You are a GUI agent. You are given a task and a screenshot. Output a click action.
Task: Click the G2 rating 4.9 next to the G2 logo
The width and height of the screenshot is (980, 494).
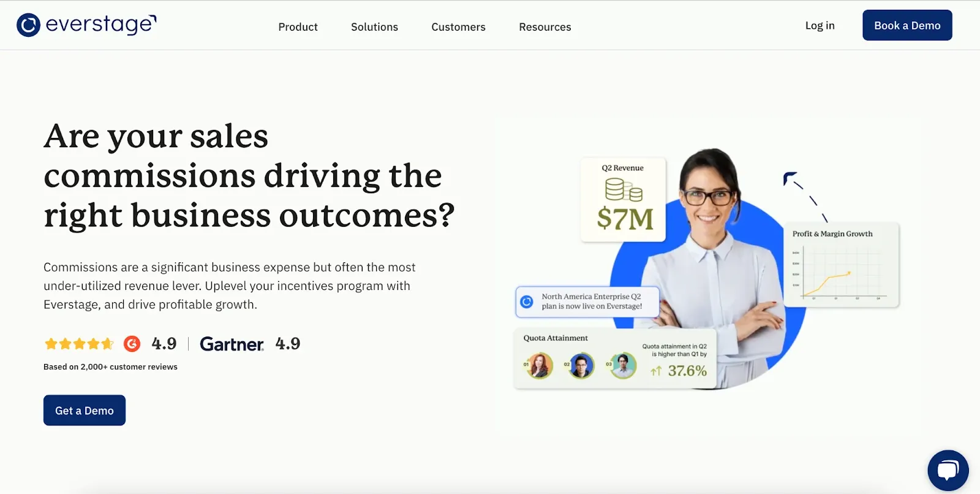[x=164, y=344]
